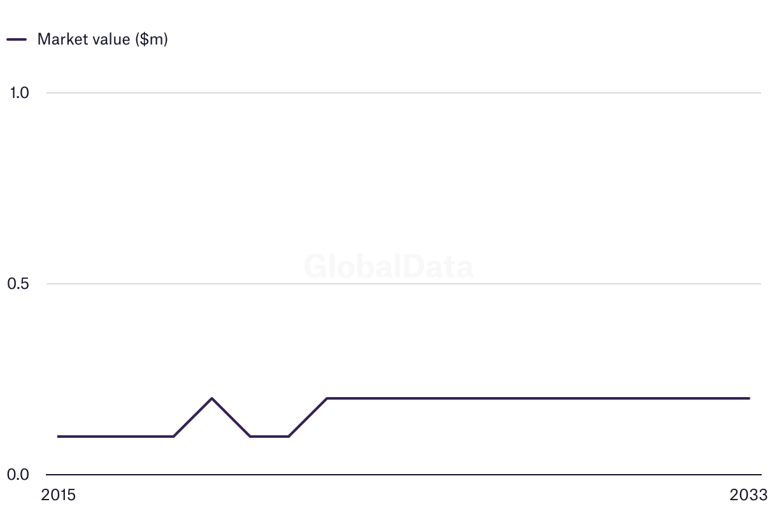This screenshot has height=532, width=777.
Task: Click the GlobalData watermark
Action: click(388, 266)
